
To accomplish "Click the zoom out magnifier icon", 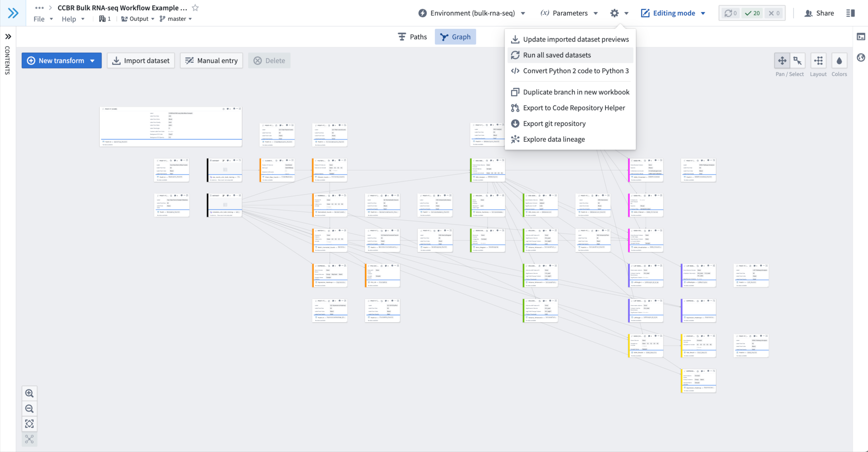I will coord(29,408).
